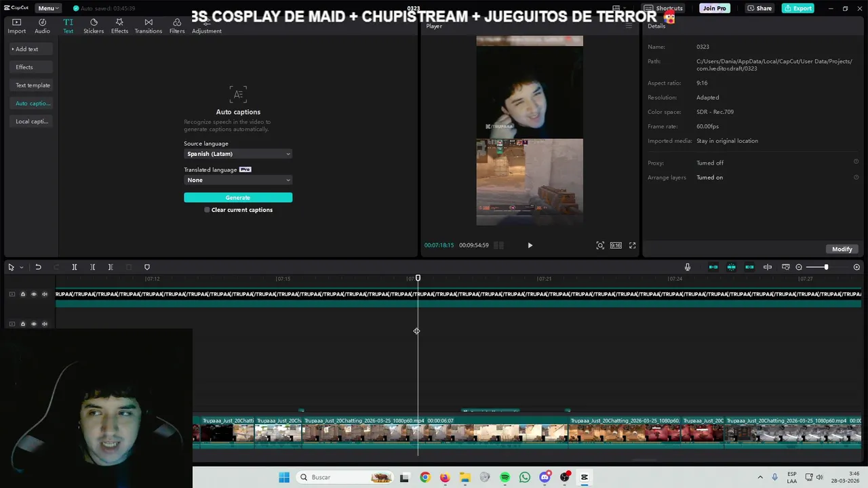The height and width of the screenshot is (488, 868).
Task: Click the Delete right trim tool
Action: pos(111,267)
